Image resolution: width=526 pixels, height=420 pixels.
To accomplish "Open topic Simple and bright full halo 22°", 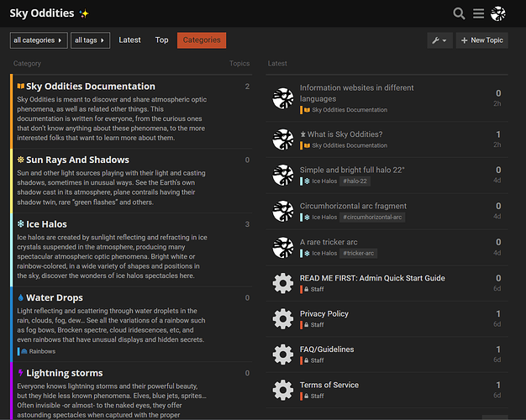I will [352, 170].
